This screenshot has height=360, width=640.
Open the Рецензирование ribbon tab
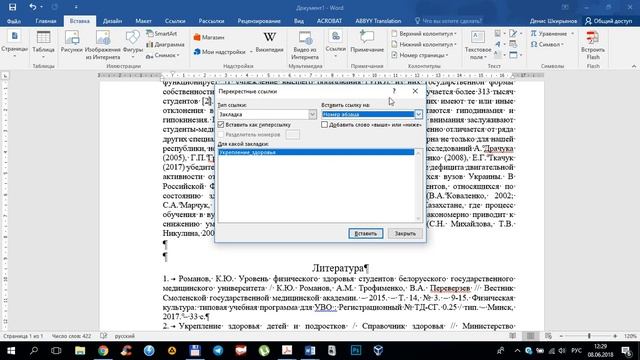point(259,21)
